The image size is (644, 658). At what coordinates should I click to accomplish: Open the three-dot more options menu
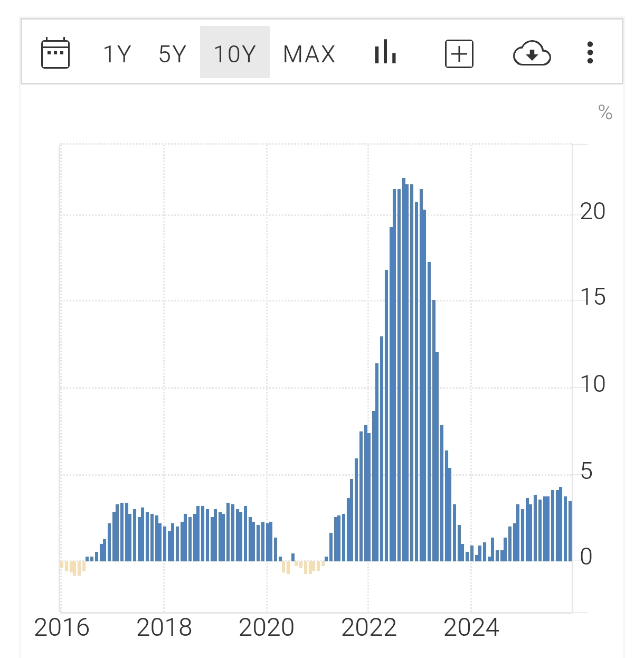point(590,53)
